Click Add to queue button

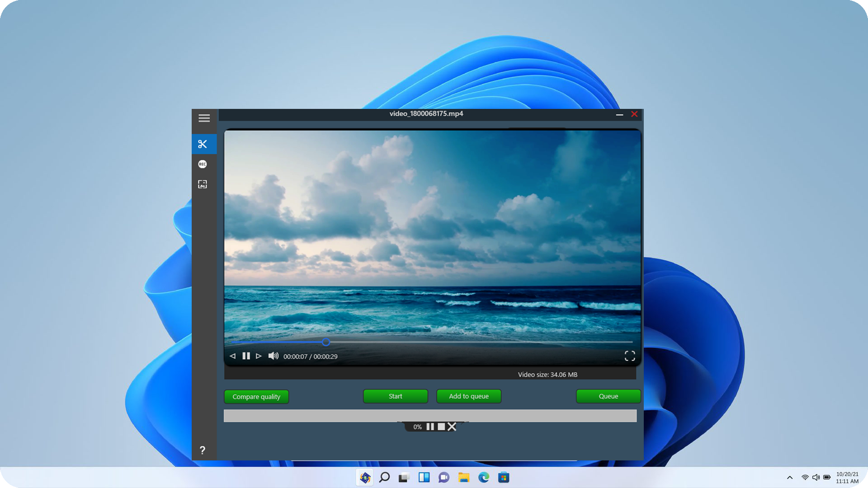[468, 396]
